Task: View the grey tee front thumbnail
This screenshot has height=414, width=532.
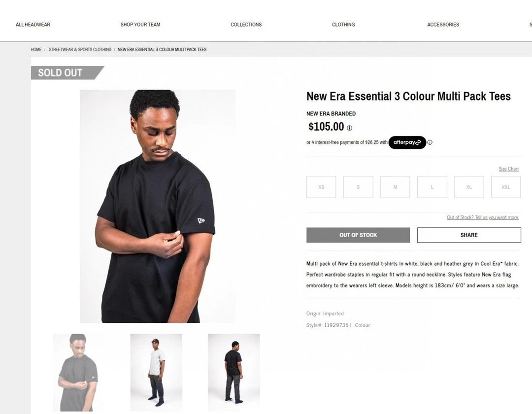Action: [156, 373]
